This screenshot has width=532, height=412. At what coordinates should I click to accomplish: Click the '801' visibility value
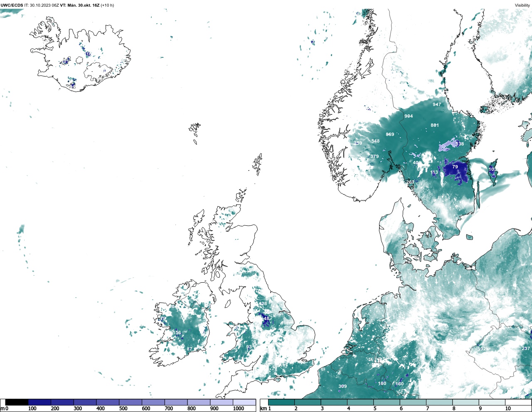(x=435, y=125)
